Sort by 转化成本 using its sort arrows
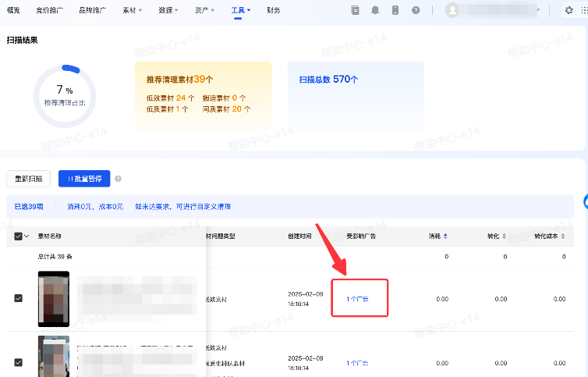 [x=563, y=237]
